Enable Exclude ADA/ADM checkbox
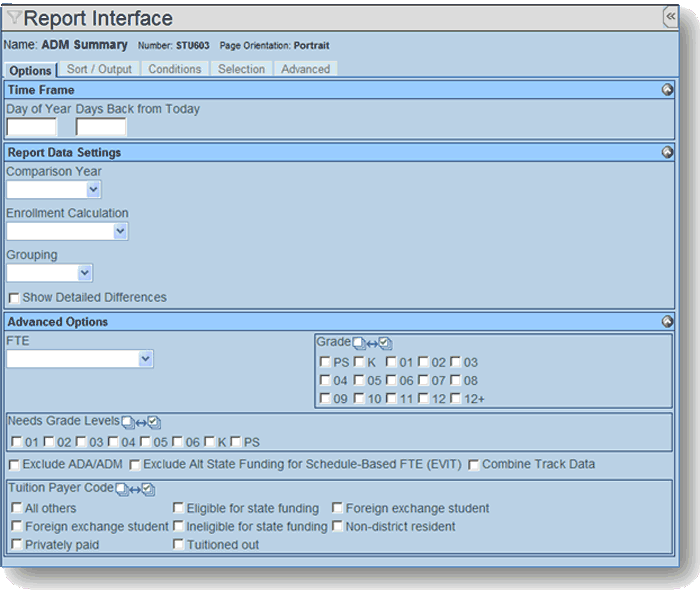The image size is (700, 590). pyautogui.click(x=14, y=465)
